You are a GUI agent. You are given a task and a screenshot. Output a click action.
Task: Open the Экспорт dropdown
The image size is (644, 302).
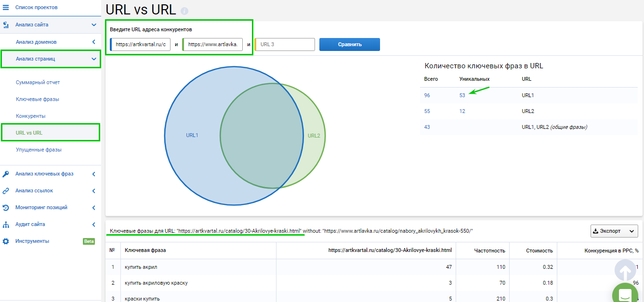[614, 231]
